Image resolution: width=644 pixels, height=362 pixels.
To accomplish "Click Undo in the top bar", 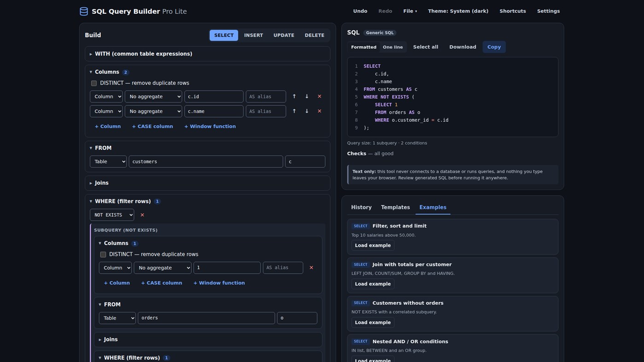I will [x=360, y=11].
